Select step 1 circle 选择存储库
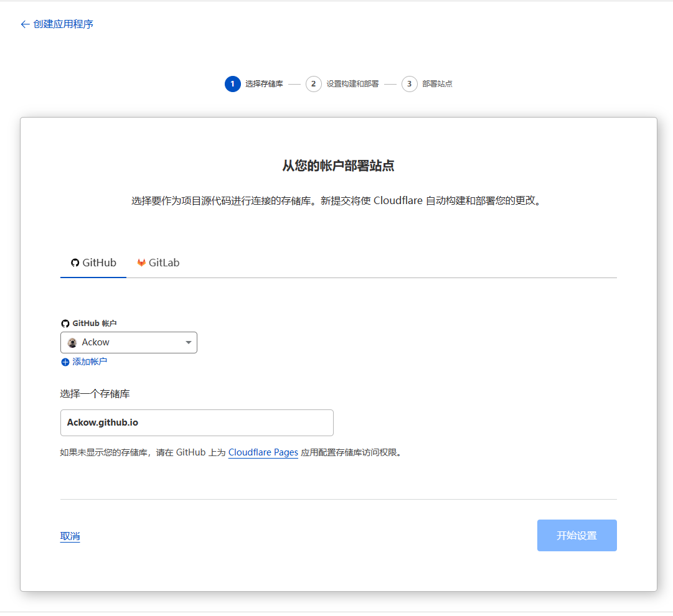Image resolution: width=673 pixels, height=616 pixels. pyautogui.click(x=233, y=83)
